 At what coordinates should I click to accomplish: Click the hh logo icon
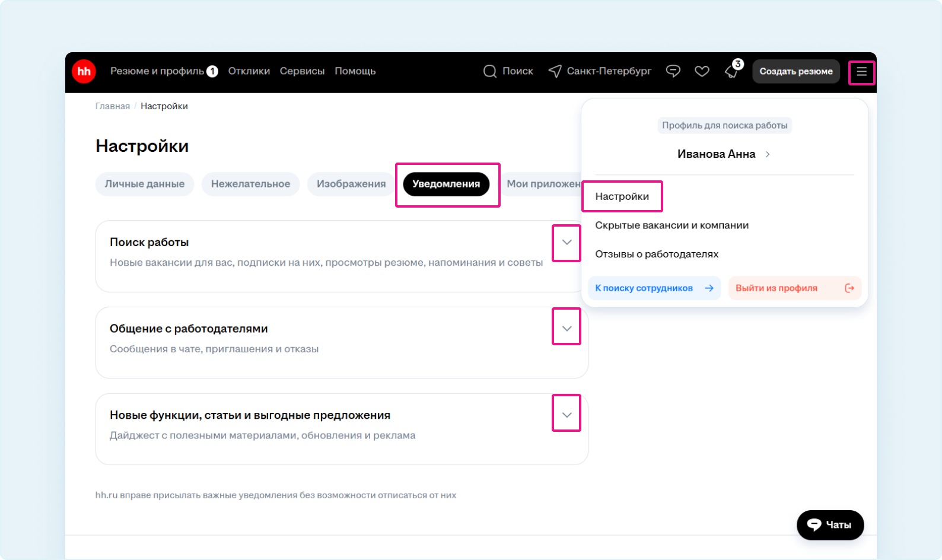[84, 72]
